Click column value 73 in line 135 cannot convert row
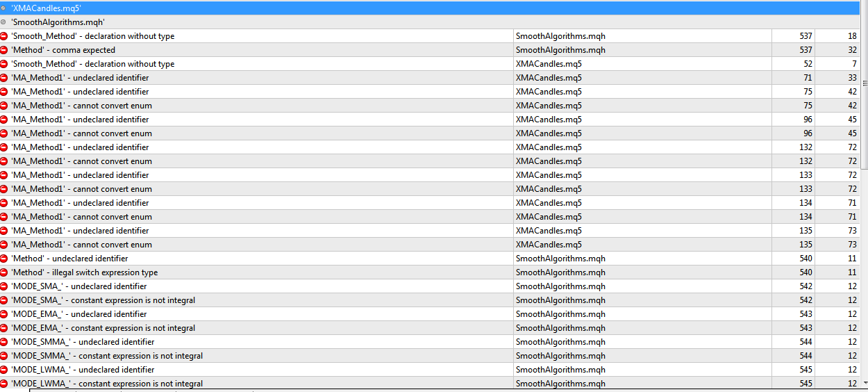 (x=852, y=244)
